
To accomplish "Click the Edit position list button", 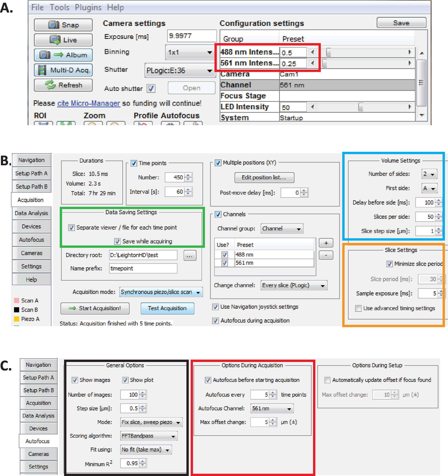I will click(x=264, y=177).
